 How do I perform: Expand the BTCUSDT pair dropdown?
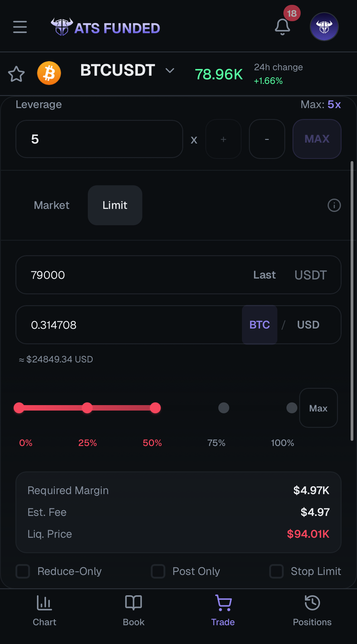coord(170,71)
